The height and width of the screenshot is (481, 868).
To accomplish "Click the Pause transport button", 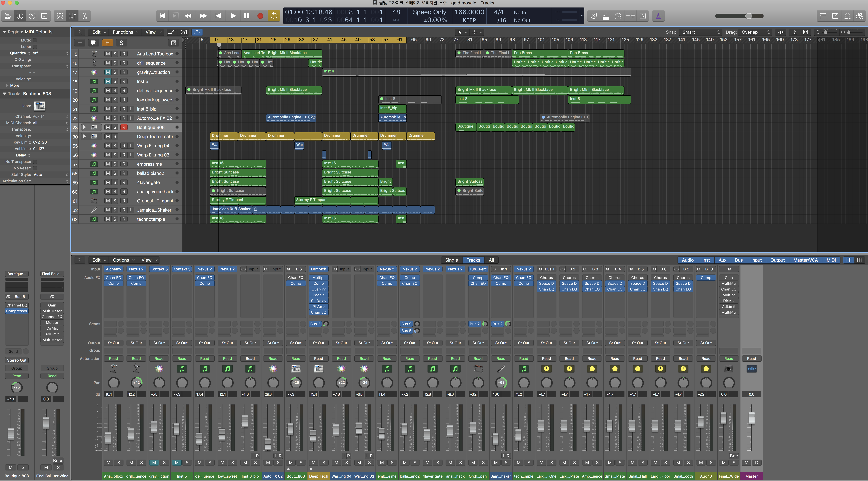I will [x=247, y=16].
